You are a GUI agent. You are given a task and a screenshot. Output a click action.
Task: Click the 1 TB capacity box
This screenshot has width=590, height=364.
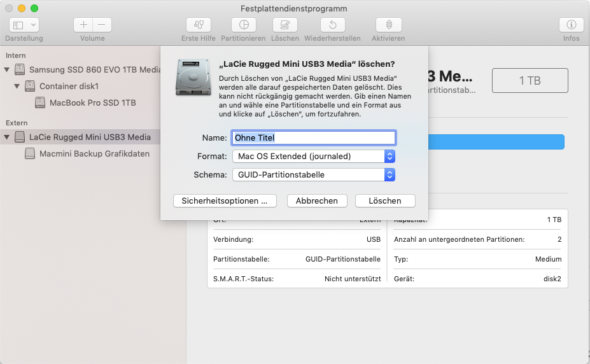click(x=530, y=80)
